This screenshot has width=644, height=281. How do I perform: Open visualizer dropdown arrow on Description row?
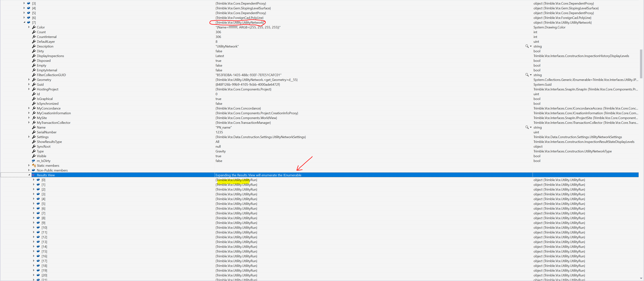(x=531, y=46)
